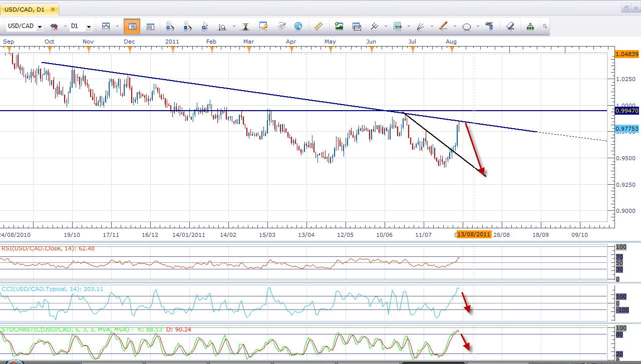Click the 0.97753 current price label
Viewport: 641px width, 364px height.
tap(627, 129)
